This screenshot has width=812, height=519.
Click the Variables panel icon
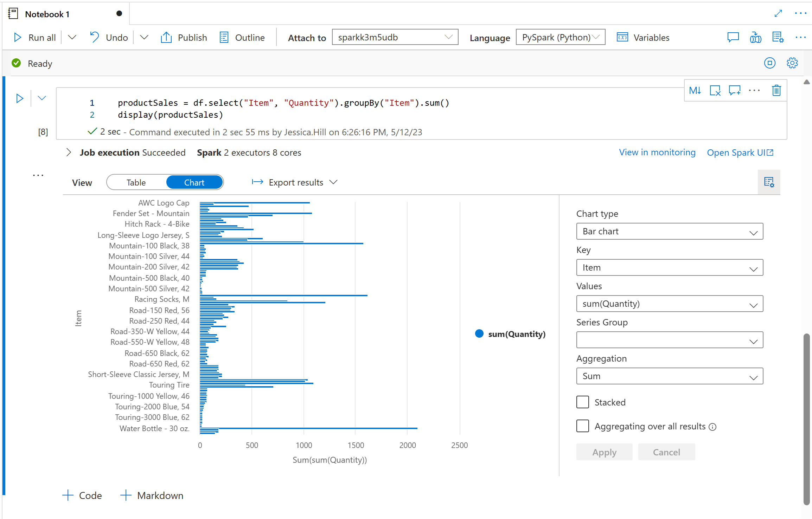click(x=622, y=37)
